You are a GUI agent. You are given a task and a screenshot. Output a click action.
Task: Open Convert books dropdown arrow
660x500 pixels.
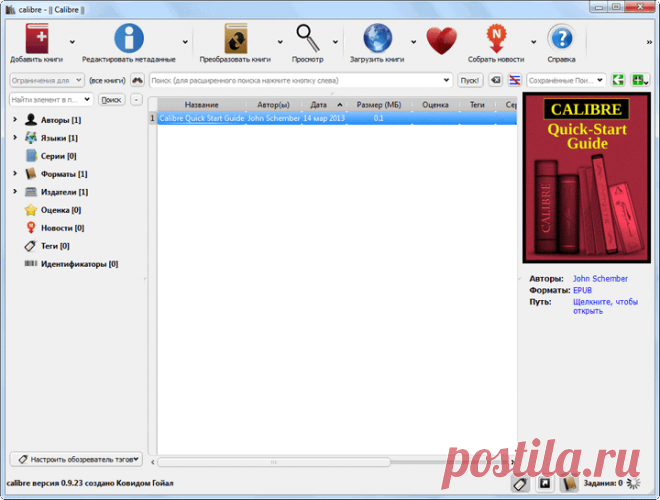280,42
